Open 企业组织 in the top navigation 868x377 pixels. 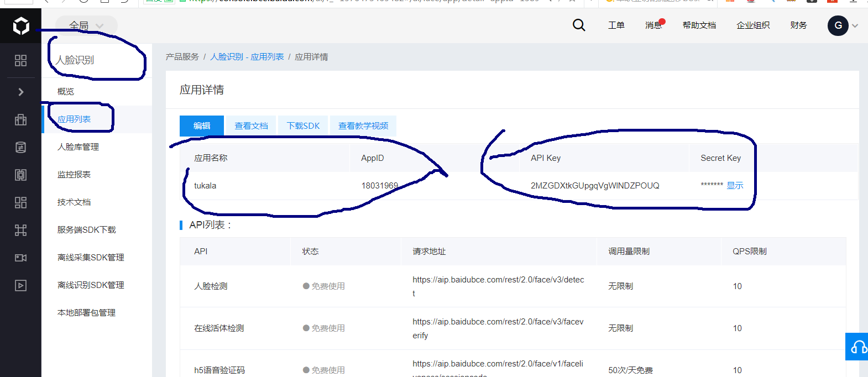click(753, 25)
